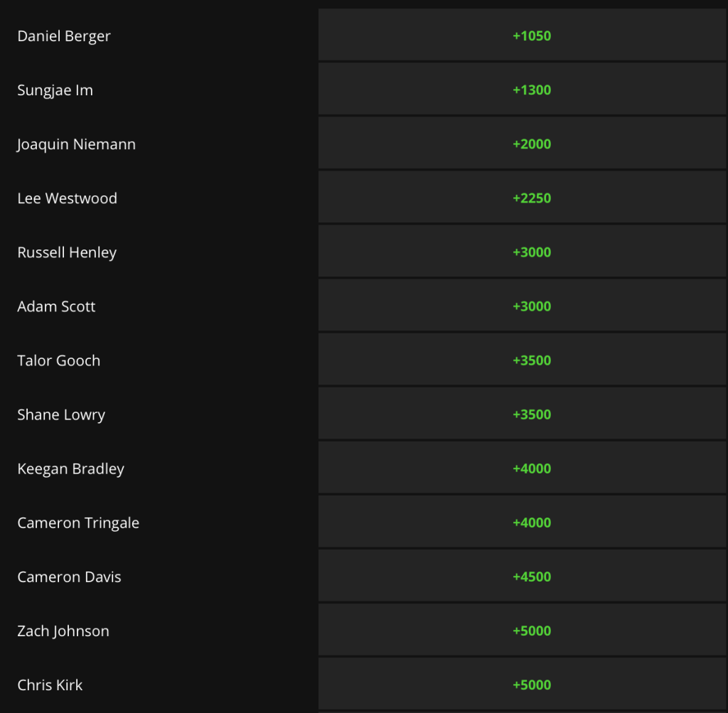The height and width of the screenshot is (713, 728).
Task: Click the Joaquin Niemann name label
Action: point(76,144)
